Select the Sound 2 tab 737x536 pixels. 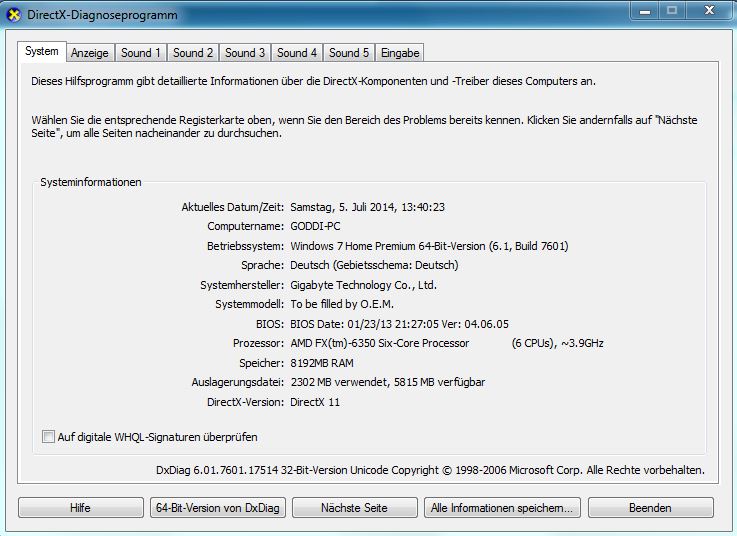193,53
